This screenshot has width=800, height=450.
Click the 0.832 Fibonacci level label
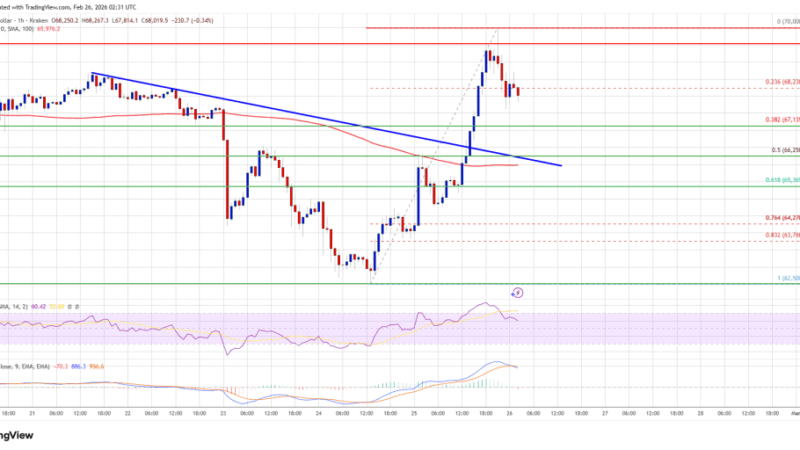[782, 235]
